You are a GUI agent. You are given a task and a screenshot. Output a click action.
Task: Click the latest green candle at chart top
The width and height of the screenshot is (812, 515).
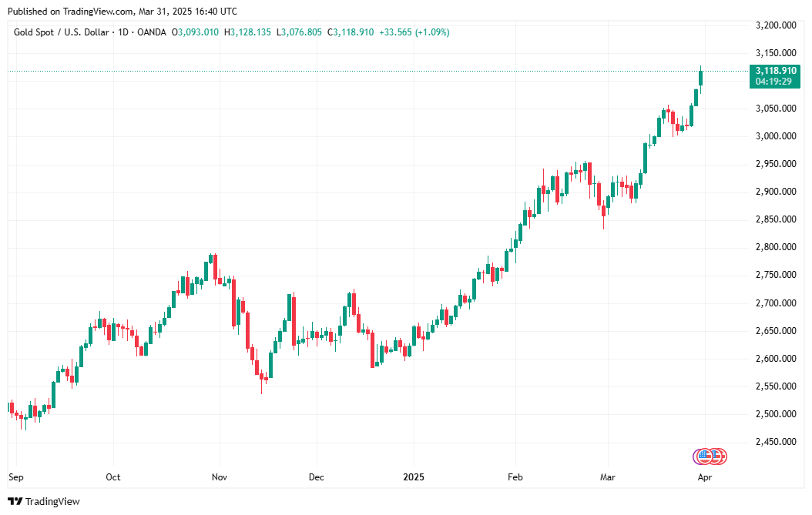701,78
